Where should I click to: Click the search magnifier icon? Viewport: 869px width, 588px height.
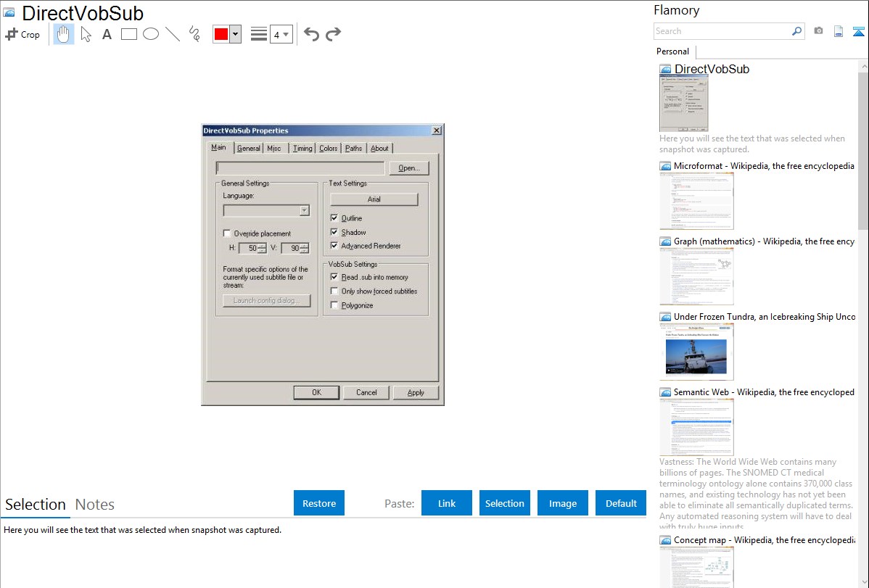pyautogui.click(x=796, y=31)
